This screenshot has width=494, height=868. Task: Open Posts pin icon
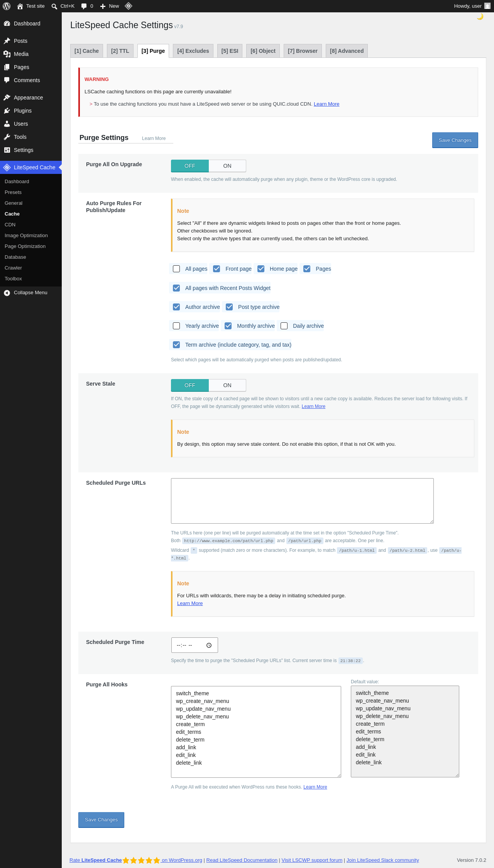[7, 41]
